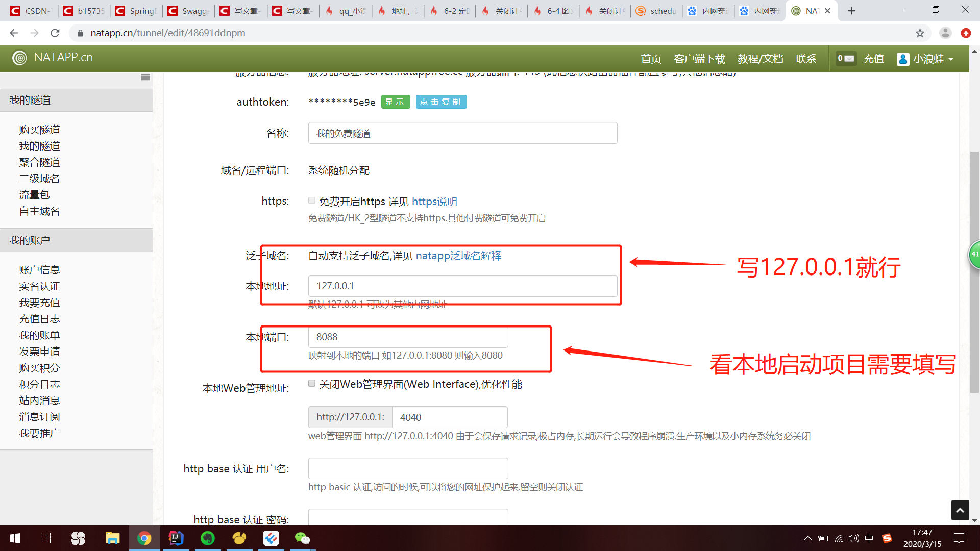Open 二级域名 in the sidebar

click(40, 179)
